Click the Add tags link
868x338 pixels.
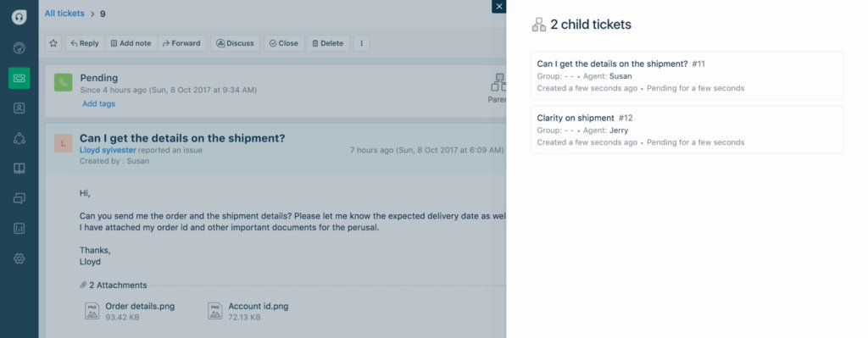98,103
